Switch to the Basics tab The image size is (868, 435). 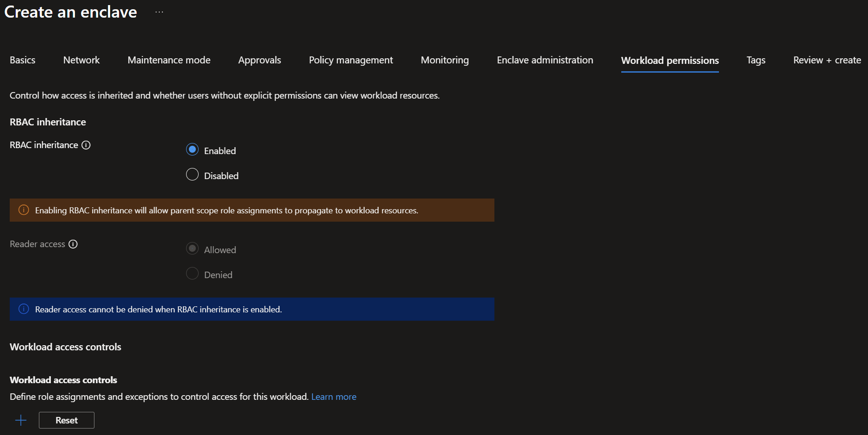[23, 60]
